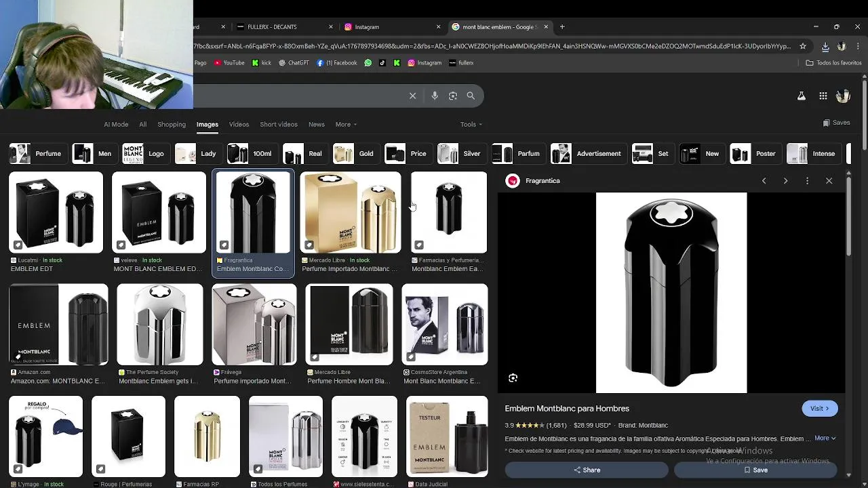This screenshot has height=488, width=868.
Task: Open WhatsApp bookmark icon
Action: [x=368, y=62]
